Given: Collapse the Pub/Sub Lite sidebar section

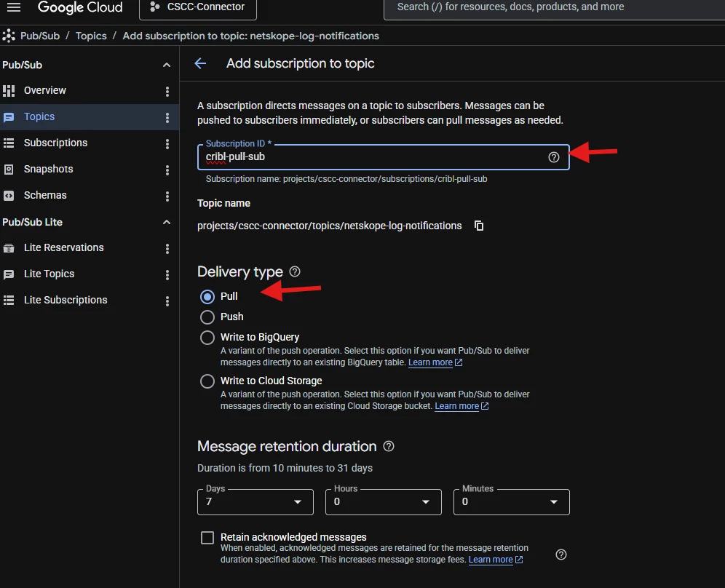Looking at the screenshot, I should [x=167, y=223].
